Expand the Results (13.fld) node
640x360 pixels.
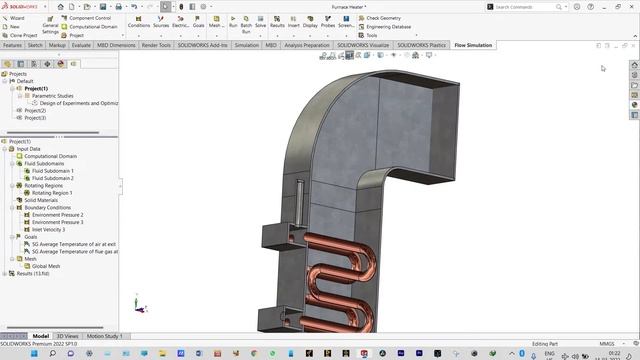(x=4, y=273)
